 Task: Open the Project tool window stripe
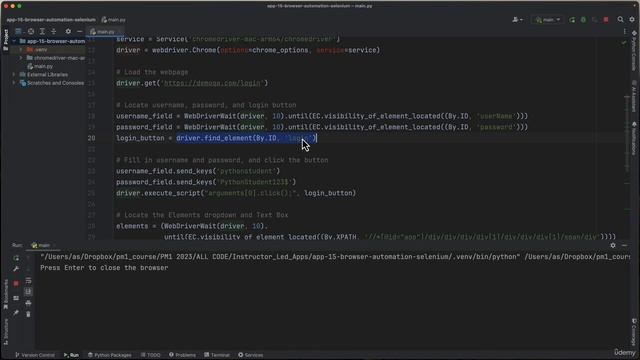click(6, 40)
